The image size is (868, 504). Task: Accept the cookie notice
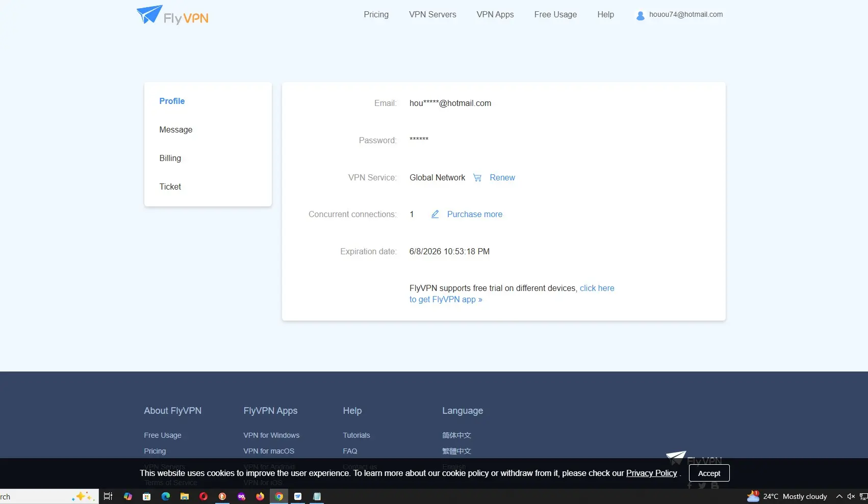pos(709,473)
